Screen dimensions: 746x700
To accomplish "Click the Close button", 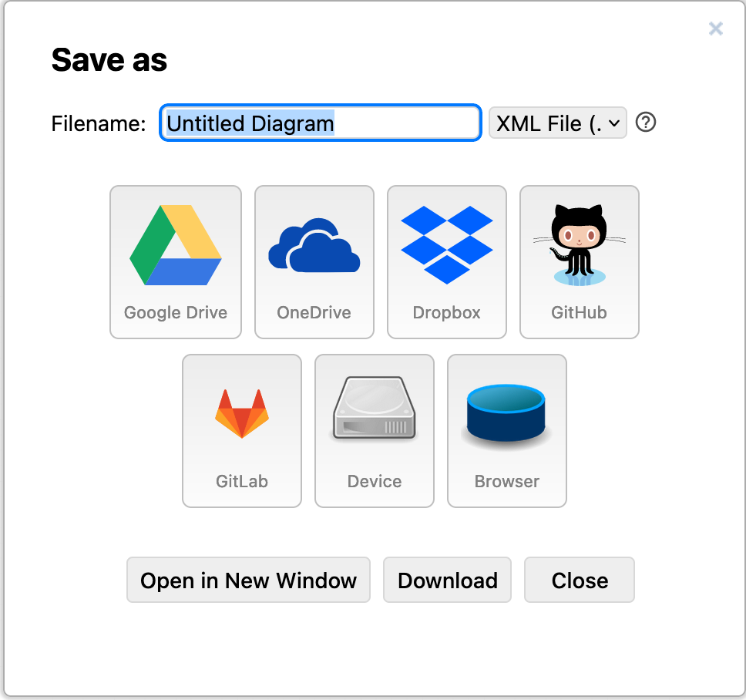I will click(579, 580).
